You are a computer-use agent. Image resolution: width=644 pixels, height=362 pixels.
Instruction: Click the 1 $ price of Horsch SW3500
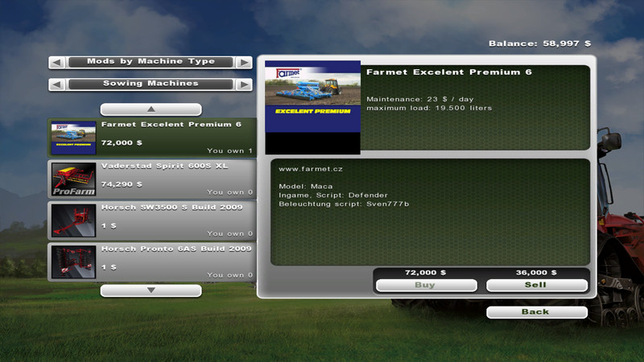pyautogui.click(x=109, y=226)
